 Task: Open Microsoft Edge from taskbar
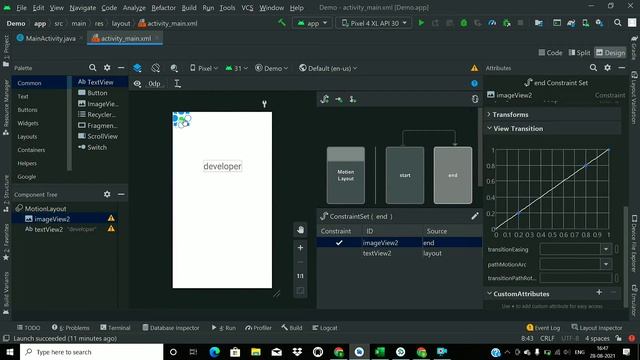pos(214,351)
